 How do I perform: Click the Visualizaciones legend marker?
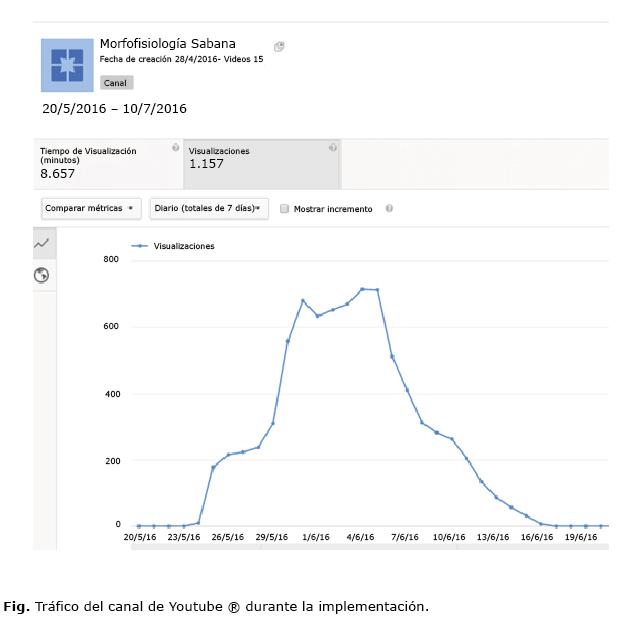[x=140, y=246]
